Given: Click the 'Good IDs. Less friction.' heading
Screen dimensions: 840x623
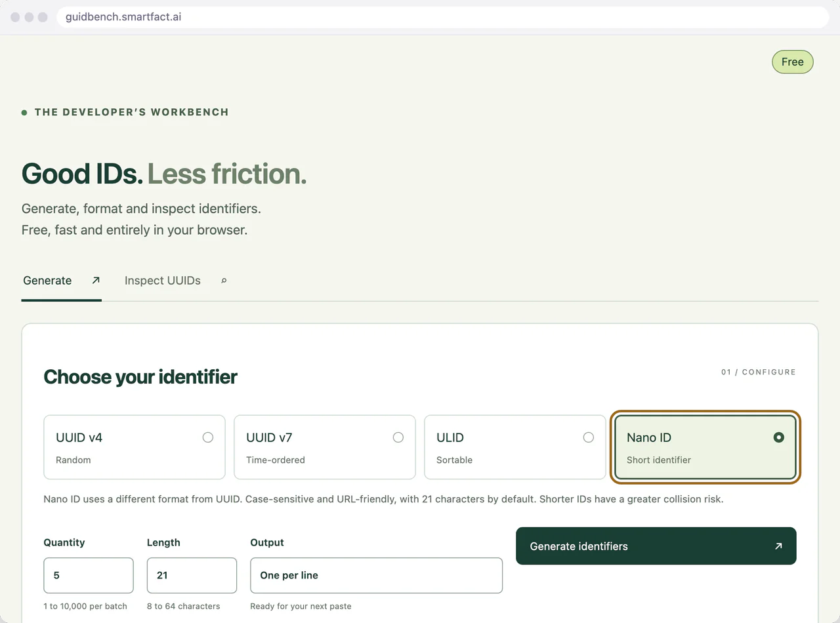Looking at the screenshot, I should click(164, 174).
